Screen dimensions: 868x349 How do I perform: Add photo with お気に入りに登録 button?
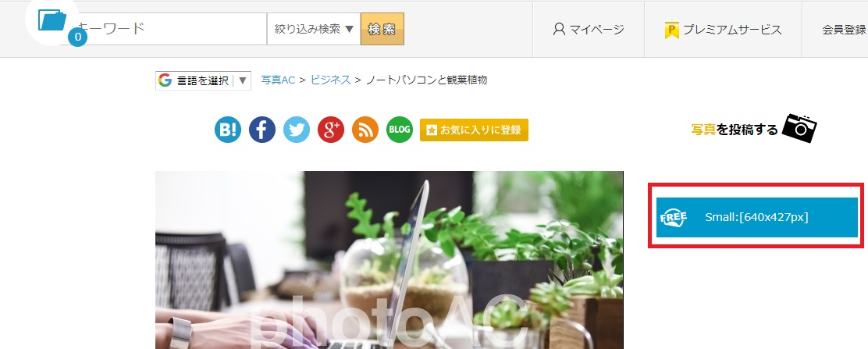coord(474,130)
